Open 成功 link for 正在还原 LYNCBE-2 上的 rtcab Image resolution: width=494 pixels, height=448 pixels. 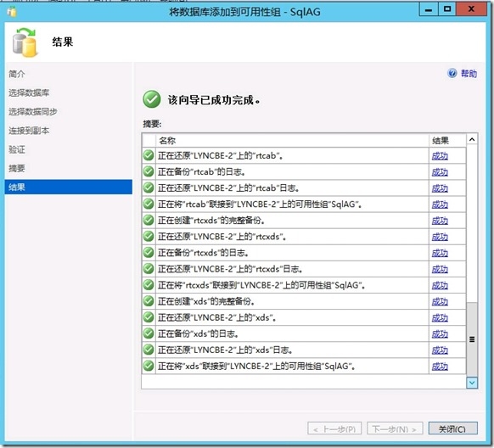tap(440, 156)
